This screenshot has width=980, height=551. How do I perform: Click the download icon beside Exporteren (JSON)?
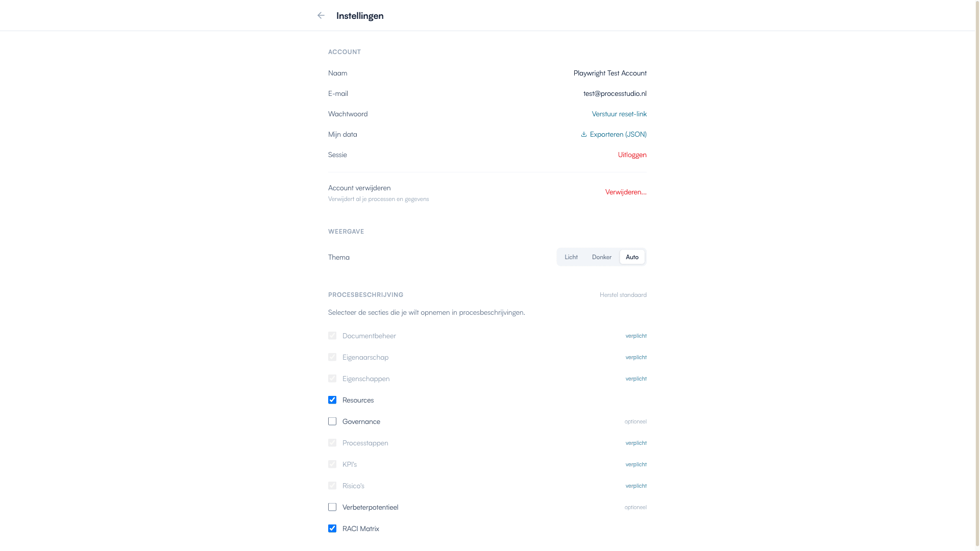[x=583, y=134]
